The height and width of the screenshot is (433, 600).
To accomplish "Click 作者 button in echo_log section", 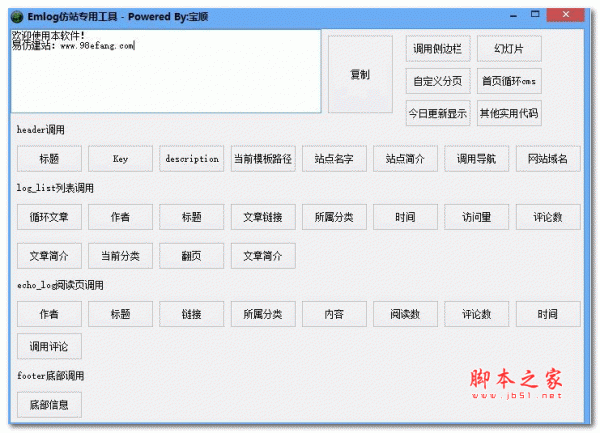I will (49, 314).
